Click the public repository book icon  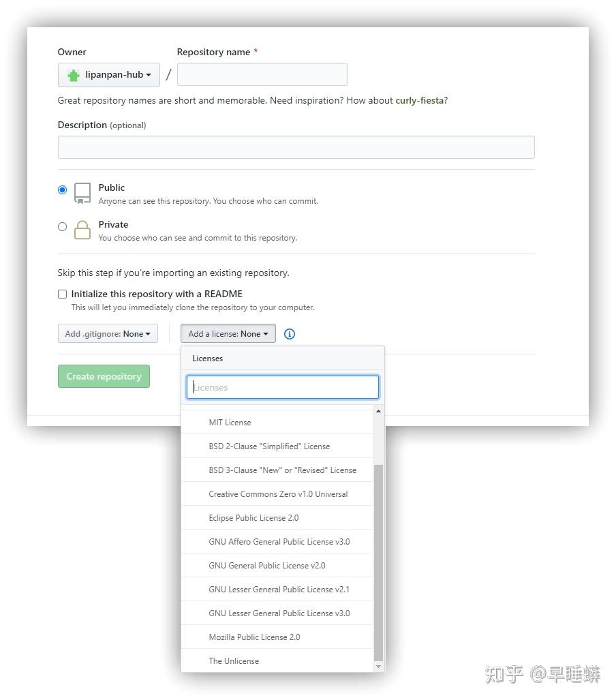[x=82, y=193]
